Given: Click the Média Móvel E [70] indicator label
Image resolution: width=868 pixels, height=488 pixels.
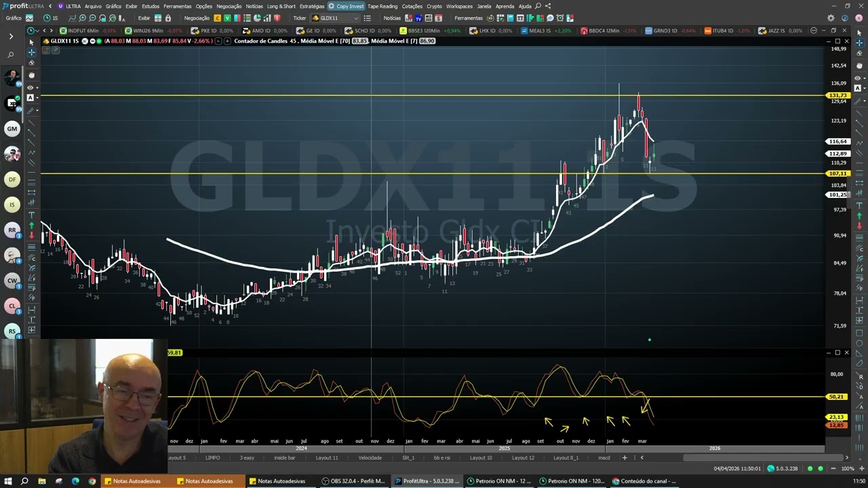Looking at the screenshot, I should click(x=327, y=41).
